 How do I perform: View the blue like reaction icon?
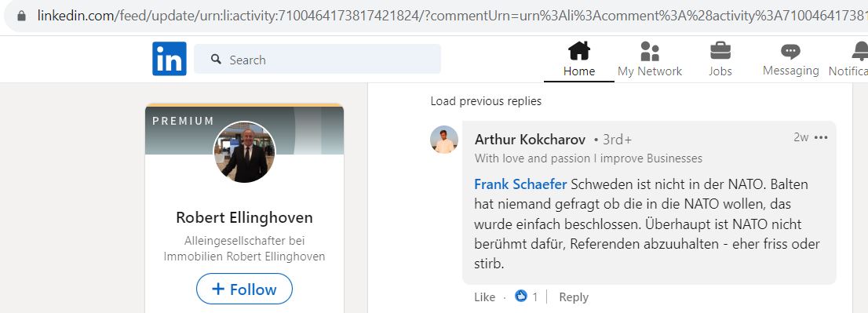521,297
